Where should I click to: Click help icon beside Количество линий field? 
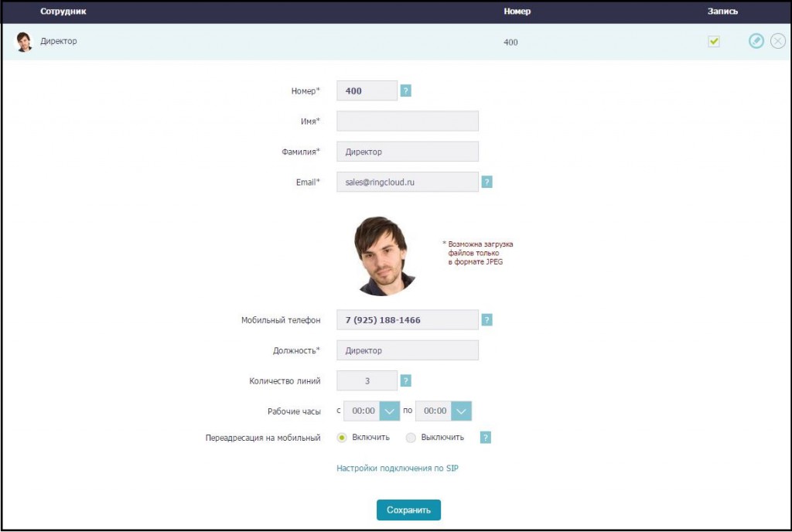point(406,380)
